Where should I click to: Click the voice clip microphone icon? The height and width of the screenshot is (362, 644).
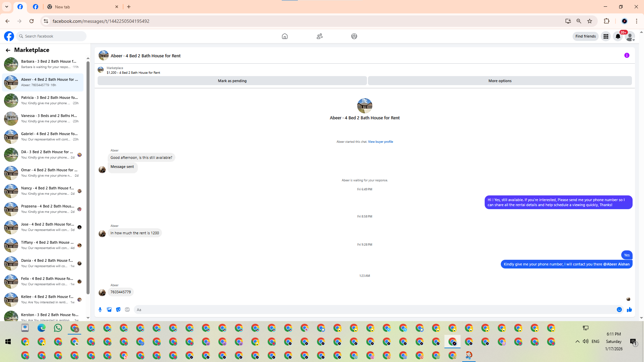coord(100,310)
